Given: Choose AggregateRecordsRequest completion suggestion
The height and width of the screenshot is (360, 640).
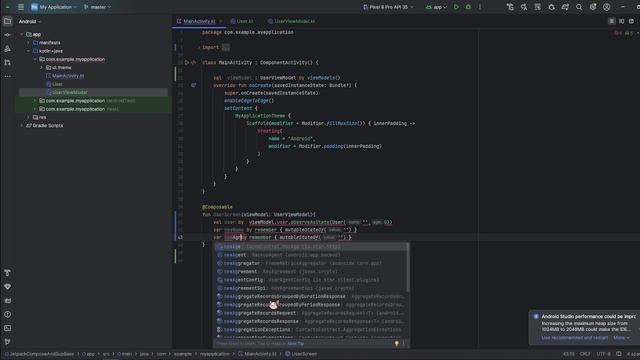Looking at the screenshot, I should [x=311, y=313].
